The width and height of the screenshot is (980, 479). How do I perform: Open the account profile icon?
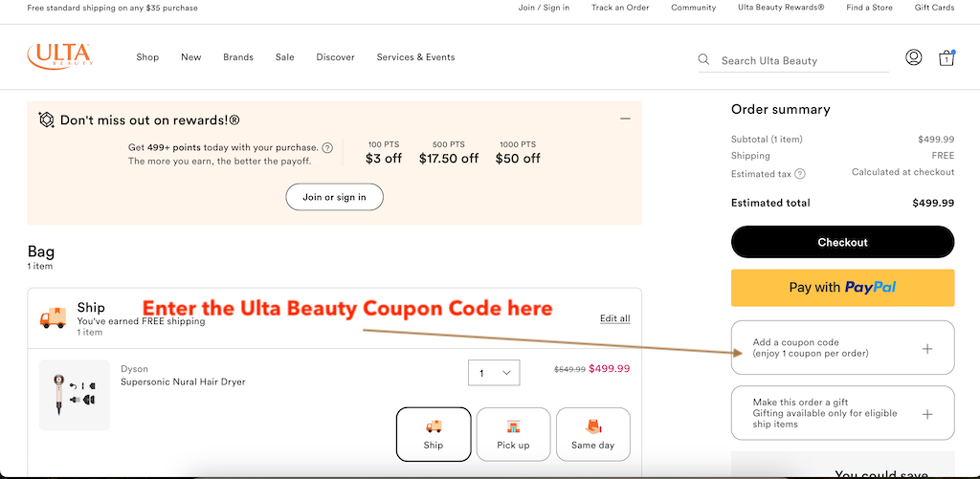[913, 57]
